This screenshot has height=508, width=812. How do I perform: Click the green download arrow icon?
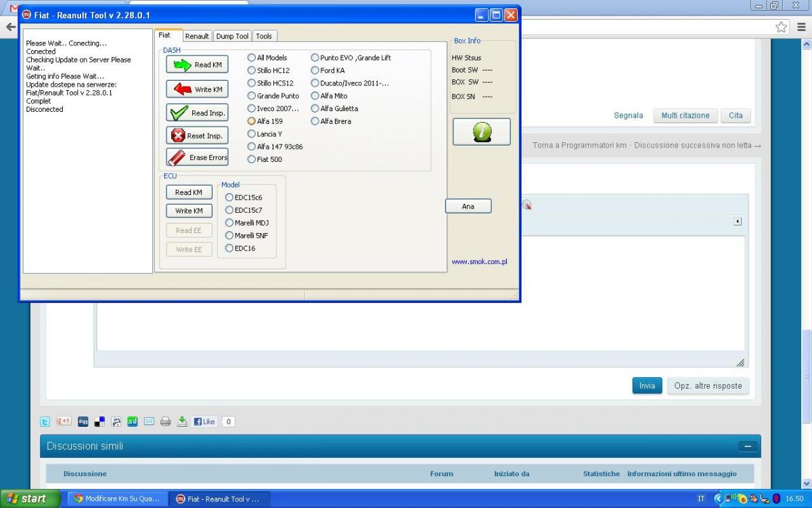click(x=182, y=421)
